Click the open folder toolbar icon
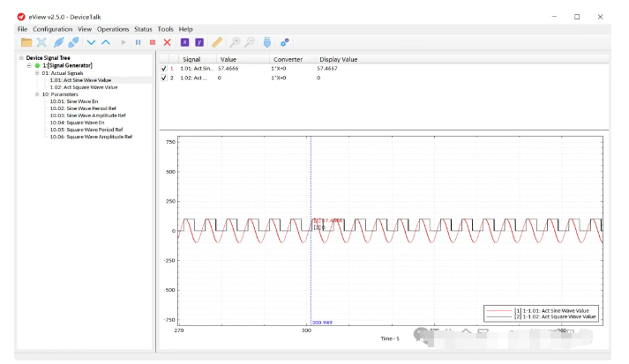The width and height of the screenshot is (629, 364). point(26,42)
